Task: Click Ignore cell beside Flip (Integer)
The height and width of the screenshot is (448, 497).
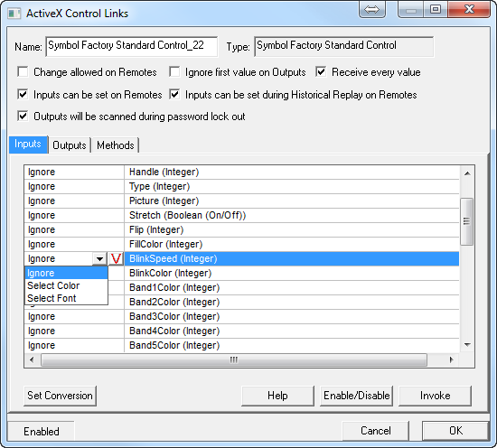Action: pos(74,229)
